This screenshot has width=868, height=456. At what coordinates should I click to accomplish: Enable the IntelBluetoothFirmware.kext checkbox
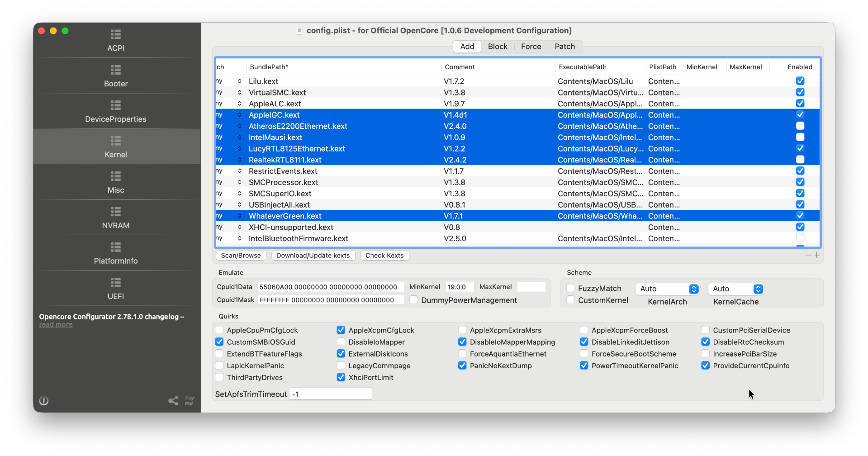800,238
